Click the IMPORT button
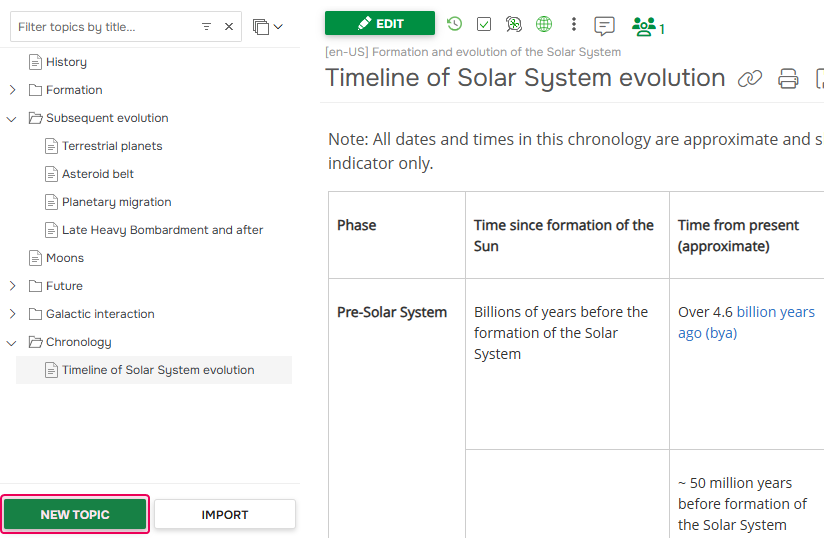The height and width of the screenshot is (538, 824). tap(225, 514)
